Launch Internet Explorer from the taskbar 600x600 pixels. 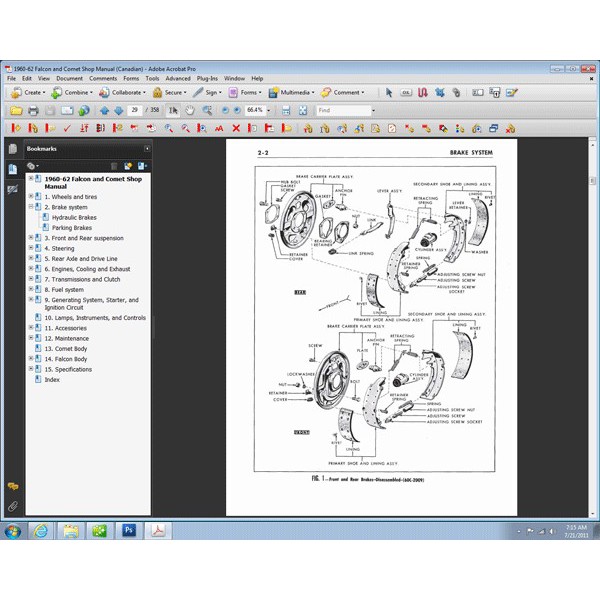click(41, 531)
